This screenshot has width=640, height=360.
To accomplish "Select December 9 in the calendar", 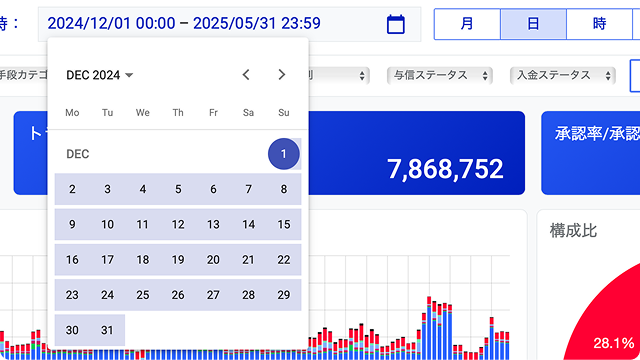I will [x=72, y=224].
